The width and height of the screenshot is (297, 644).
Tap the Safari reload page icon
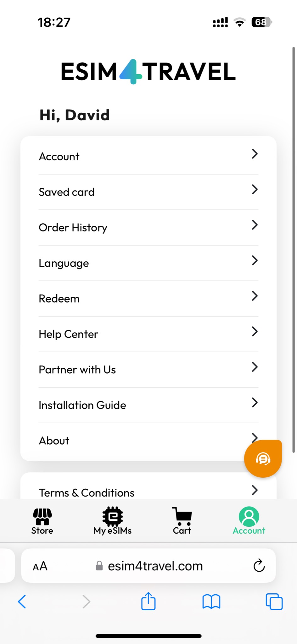(x=259, y=566)
